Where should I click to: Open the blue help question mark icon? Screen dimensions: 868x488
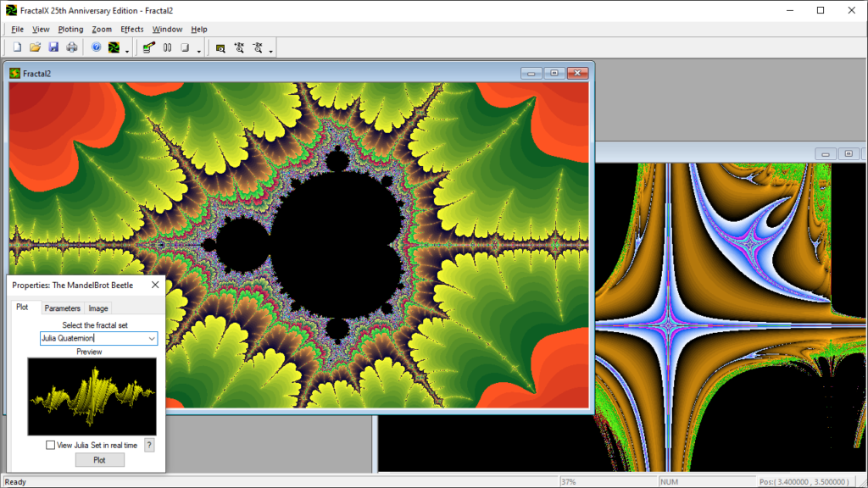pyautogui.click(x=97, y=47)
